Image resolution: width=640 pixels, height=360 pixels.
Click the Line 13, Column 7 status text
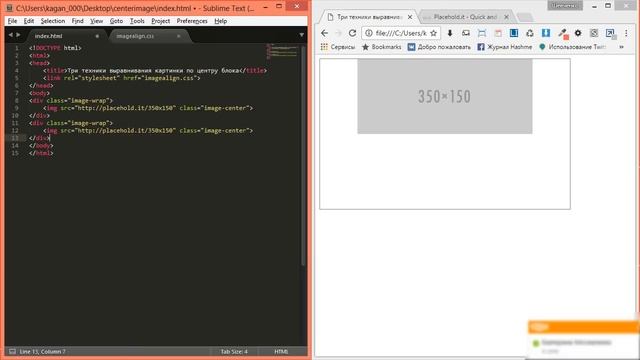pyautogui.click(x=42, y=351)
